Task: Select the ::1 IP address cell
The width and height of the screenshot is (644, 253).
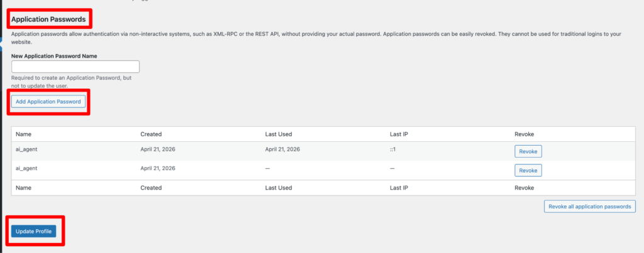Action: pyautogui.click(x=392, y=149)
